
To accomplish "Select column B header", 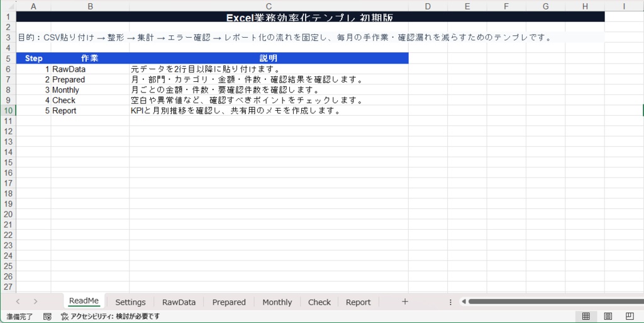I will point(90,6).
